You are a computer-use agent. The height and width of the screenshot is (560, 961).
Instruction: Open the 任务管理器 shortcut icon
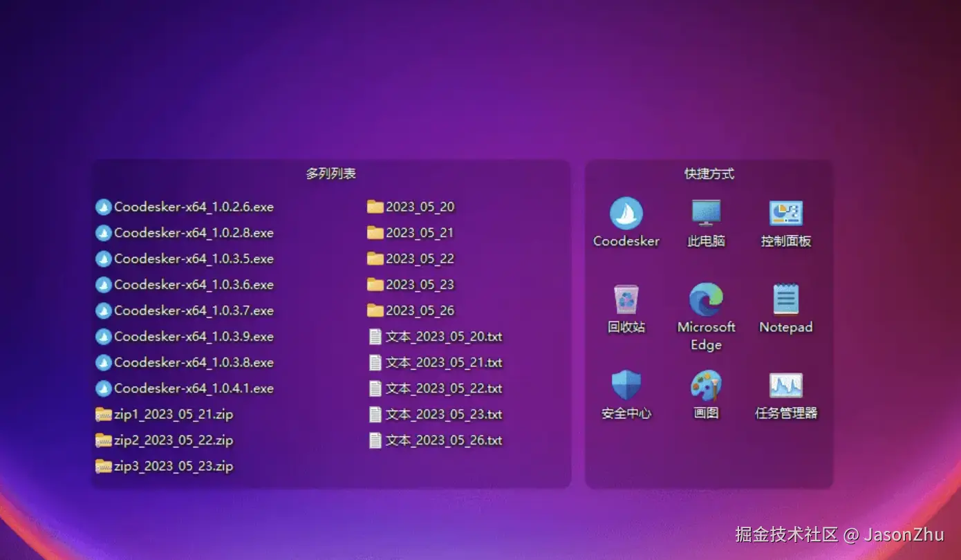[x=785, y=386]
